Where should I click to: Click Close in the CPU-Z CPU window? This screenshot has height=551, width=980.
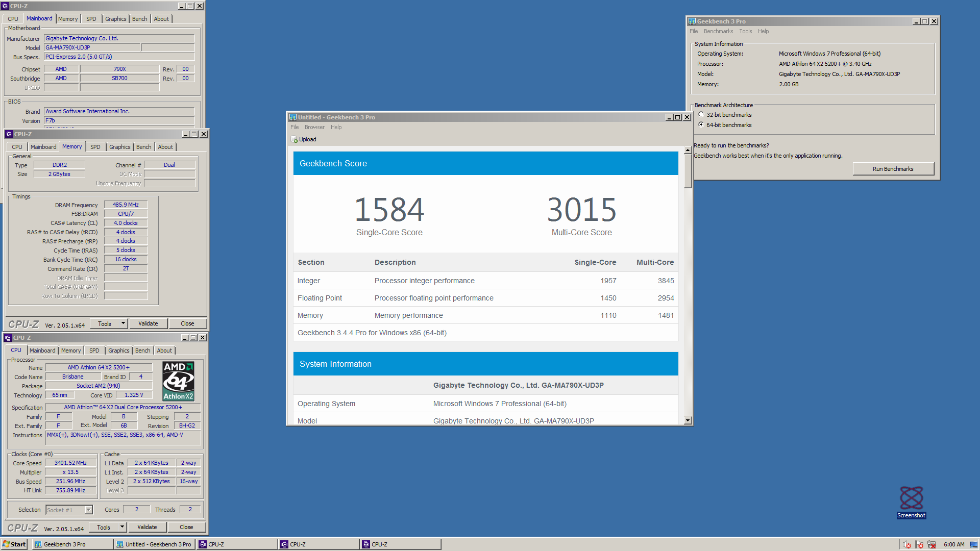click(186, 527)
